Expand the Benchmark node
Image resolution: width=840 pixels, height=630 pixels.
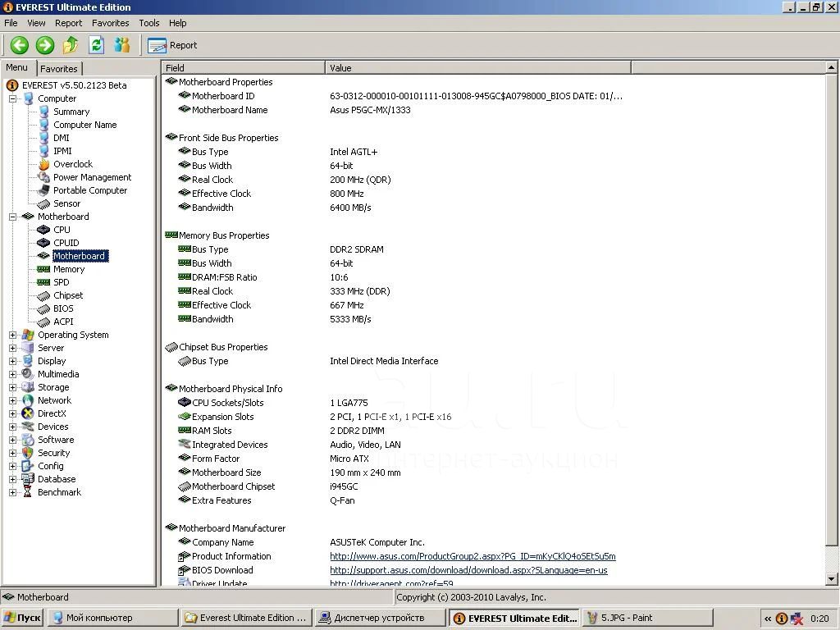pyautogui.click(x=12, y=492)
